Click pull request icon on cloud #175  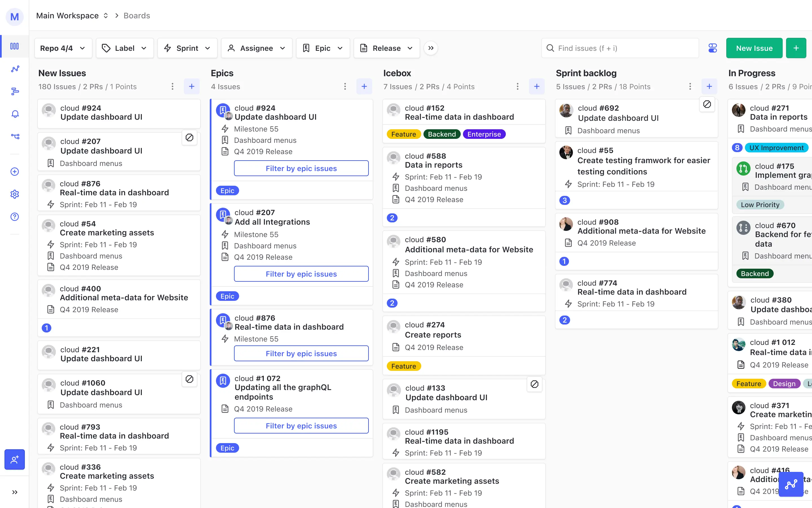[x=743, y=168]
